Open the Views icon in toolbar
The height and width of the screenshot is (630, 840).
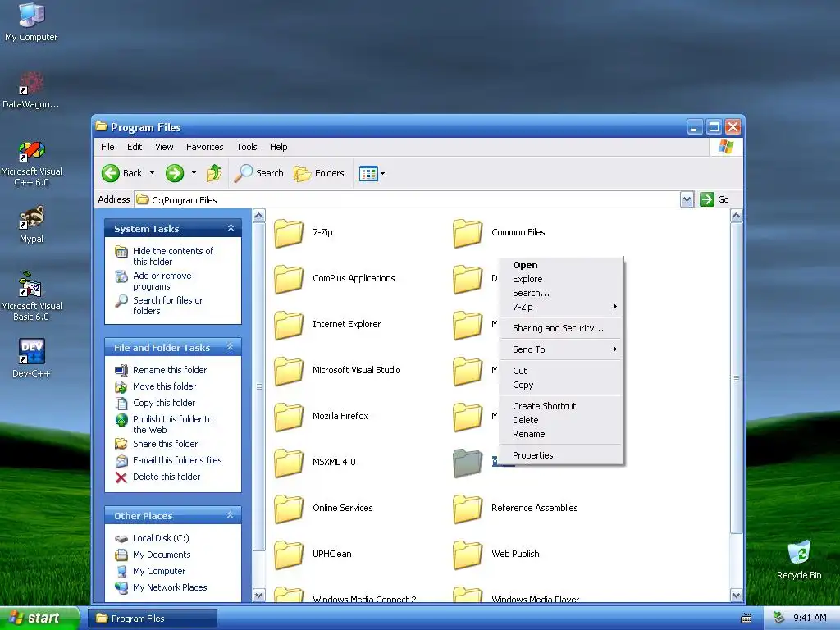[x=368, y=174]
